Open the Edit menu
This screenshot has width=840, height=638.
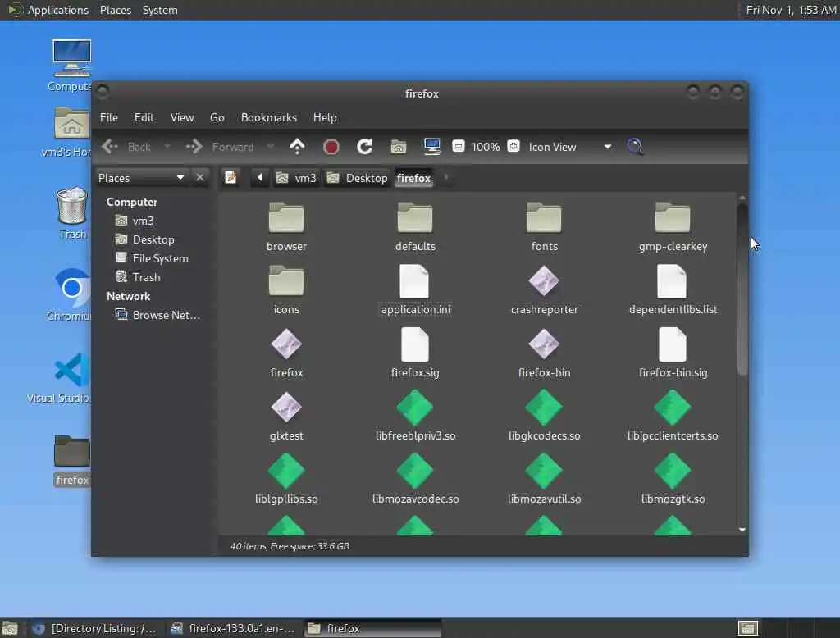[144, 117]
